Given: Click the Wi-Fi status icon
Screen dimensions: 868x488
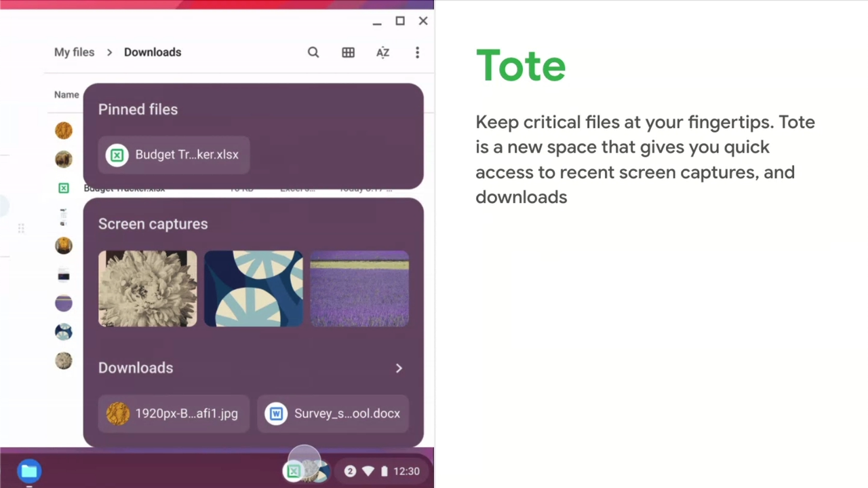Looking at the screenshot, I should (x=368, y=471).
